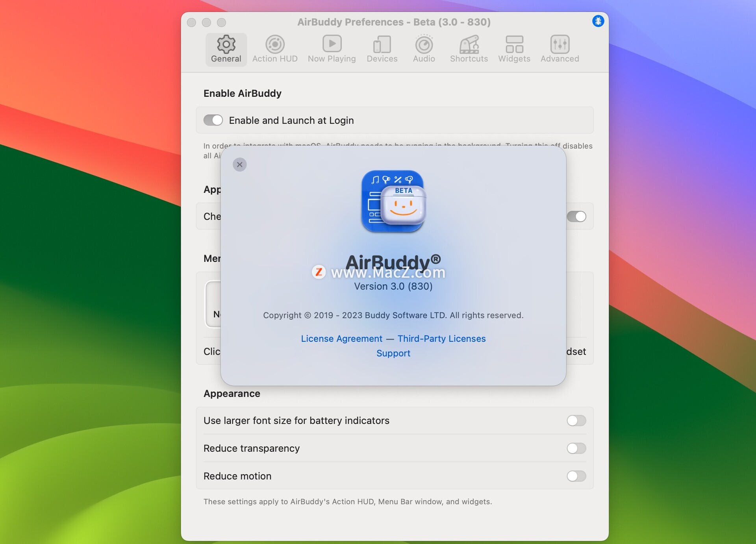This screenshot has width=756, height=544.
Task: Click the AirBuddy Beta app icon
Action: [x=393, y=202]
